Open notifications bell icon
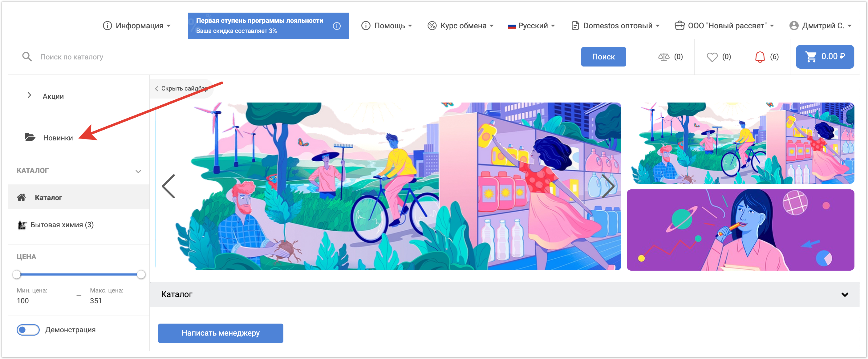Image resolution: width=868 pixels, height=359 pixels. (760, 57)
